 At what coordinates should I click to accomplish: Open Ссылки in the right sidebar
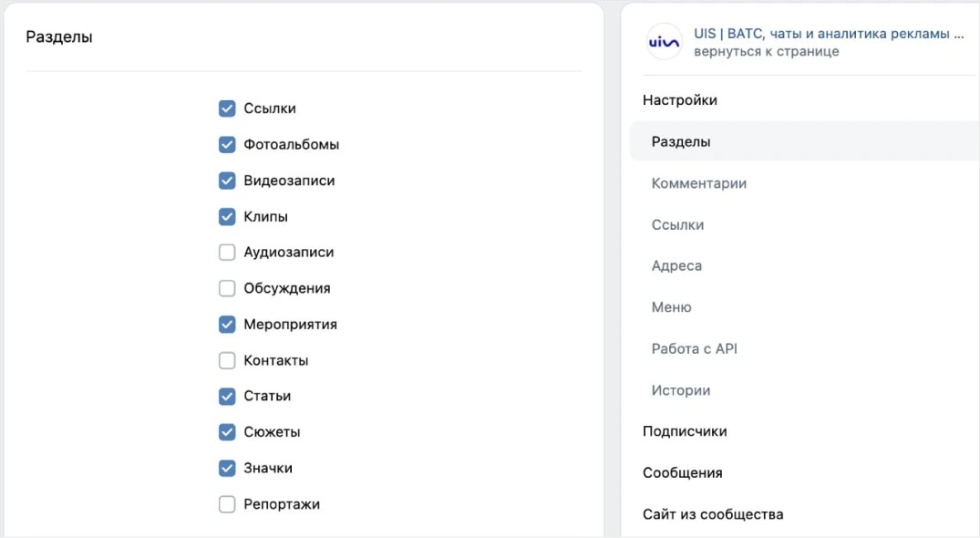[x=677, y=224]
